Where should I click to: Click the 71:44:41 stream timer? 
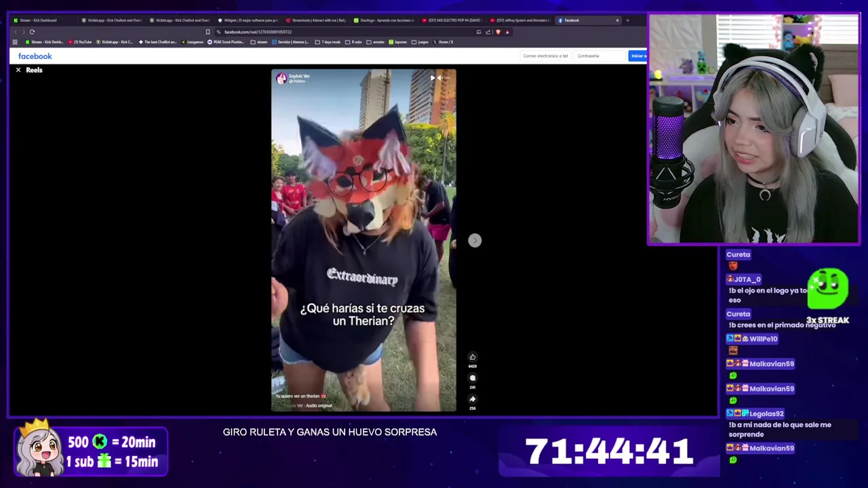click(609, 451)
